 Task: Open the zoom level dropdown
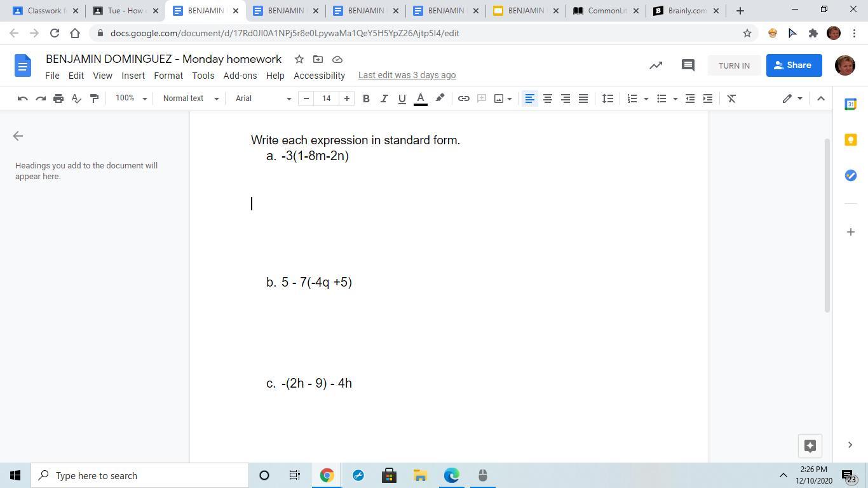click(x=131, y=98)
